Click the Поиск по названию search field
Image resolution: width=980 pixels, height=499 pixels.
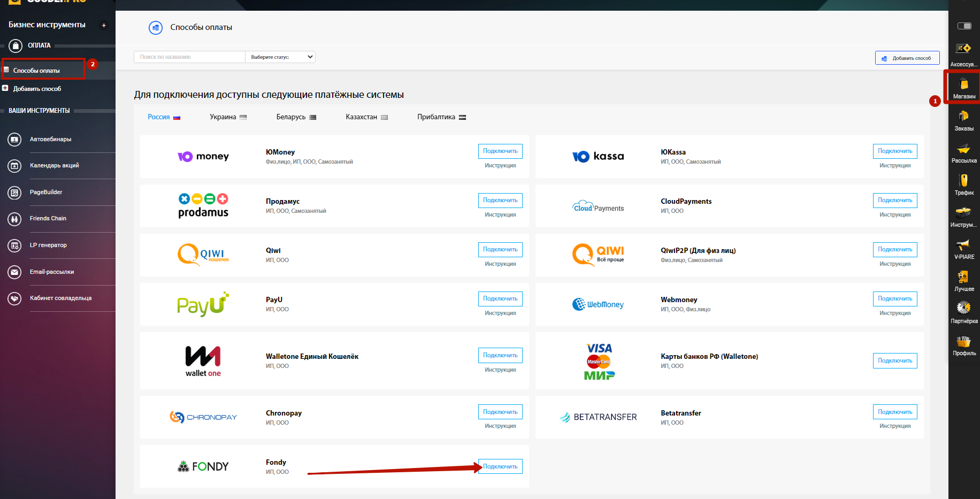point(189,57)
